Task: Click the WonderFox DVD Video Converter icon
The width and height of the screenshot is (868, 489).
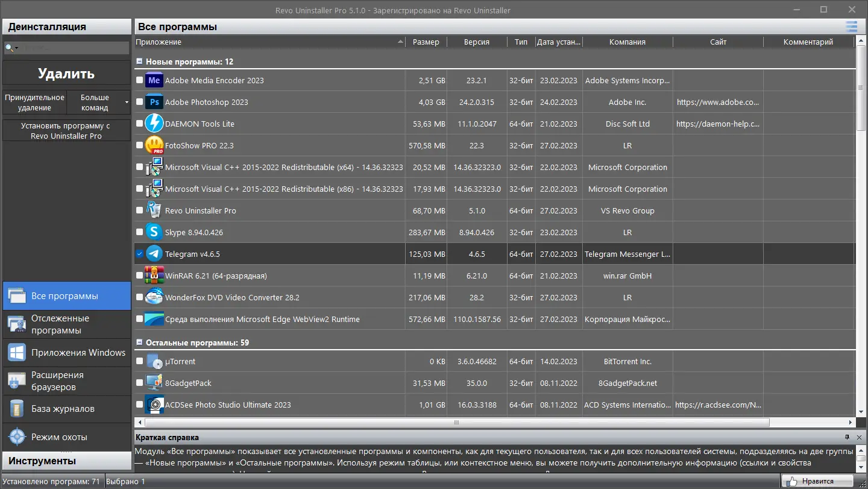Action: click(154, 297)
